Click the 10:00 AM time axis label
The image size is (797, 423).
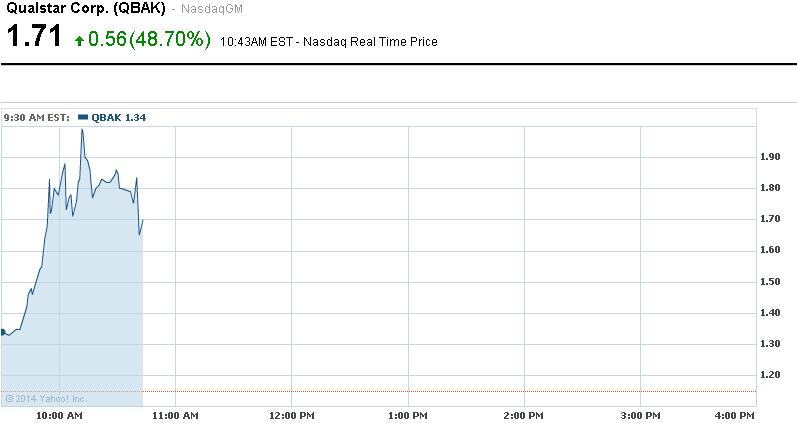click(58, 414)
